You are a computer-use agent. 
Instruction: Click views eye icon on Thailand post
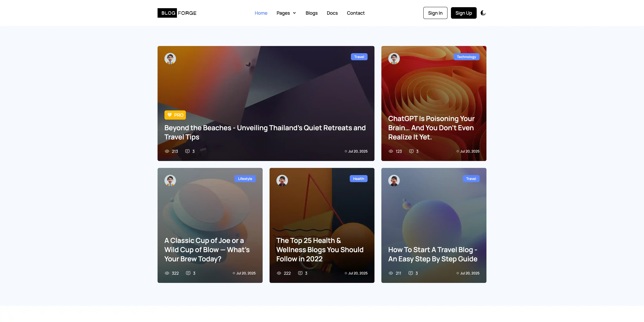coord(167,151)
